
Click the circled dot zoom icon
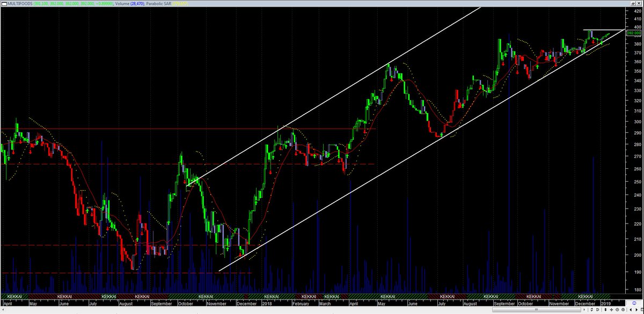click(623, 310)
